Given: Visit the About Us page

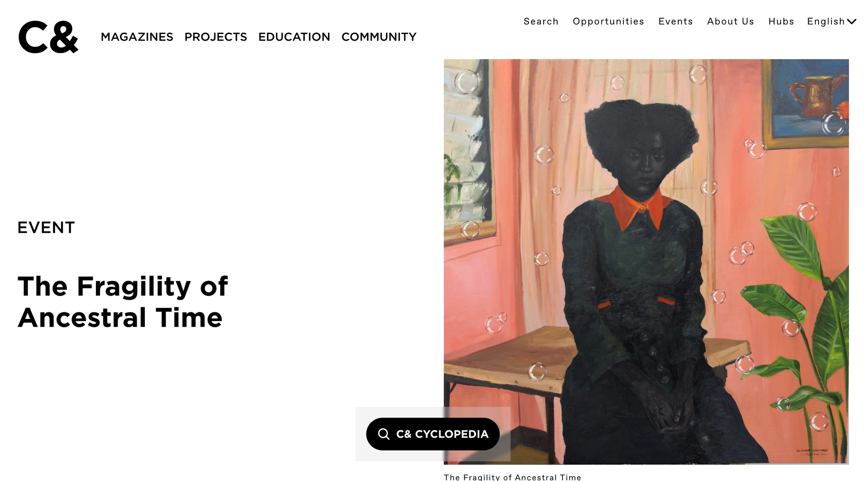Looking at the screenshot, I should 731,22.
